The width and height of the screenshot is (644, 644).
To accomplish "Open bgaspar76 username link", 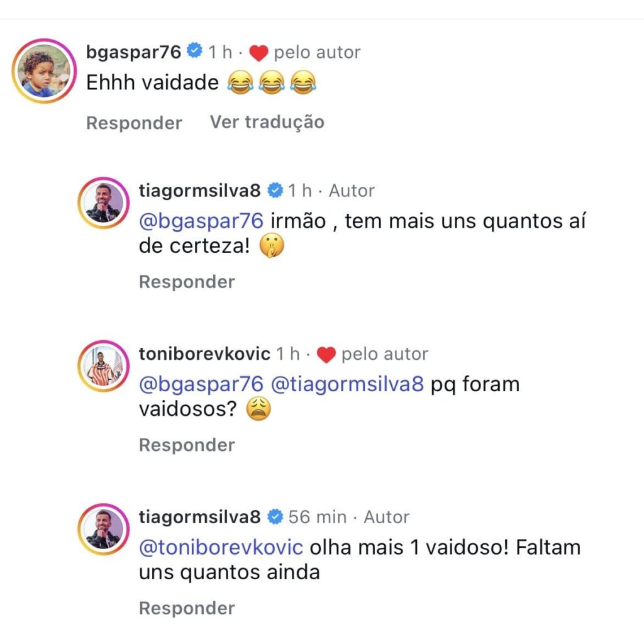I will point(133,52).
